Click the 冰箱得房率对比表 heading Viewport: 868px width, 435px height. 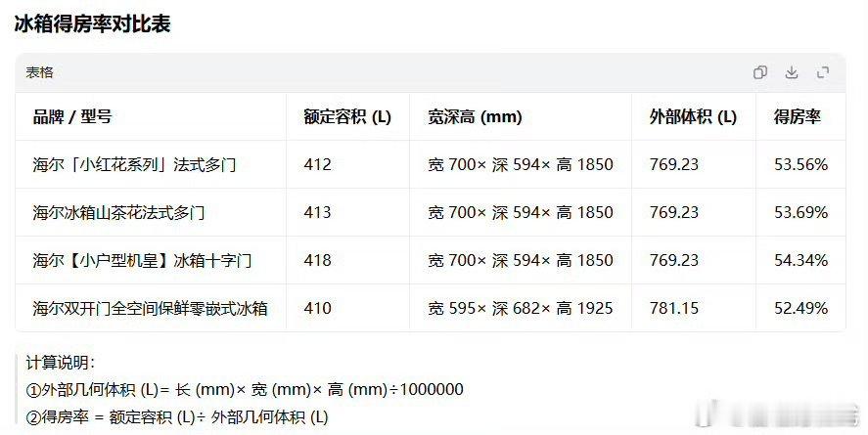[x=92, y=23]
